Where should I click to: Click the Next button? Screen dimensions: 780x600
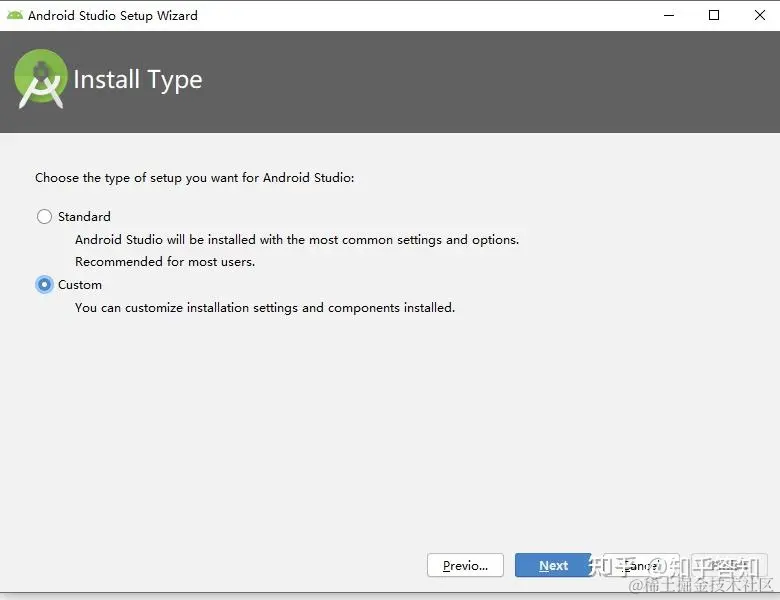(553, 566)
